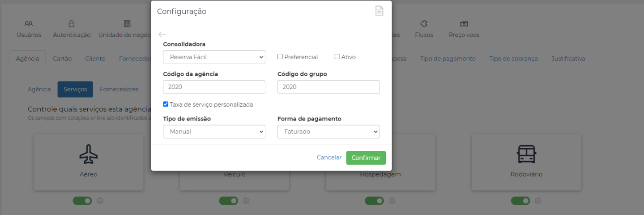The image size is (644, 215).
Task: Open the document icon in dialog header
Action: click(379, 11)
